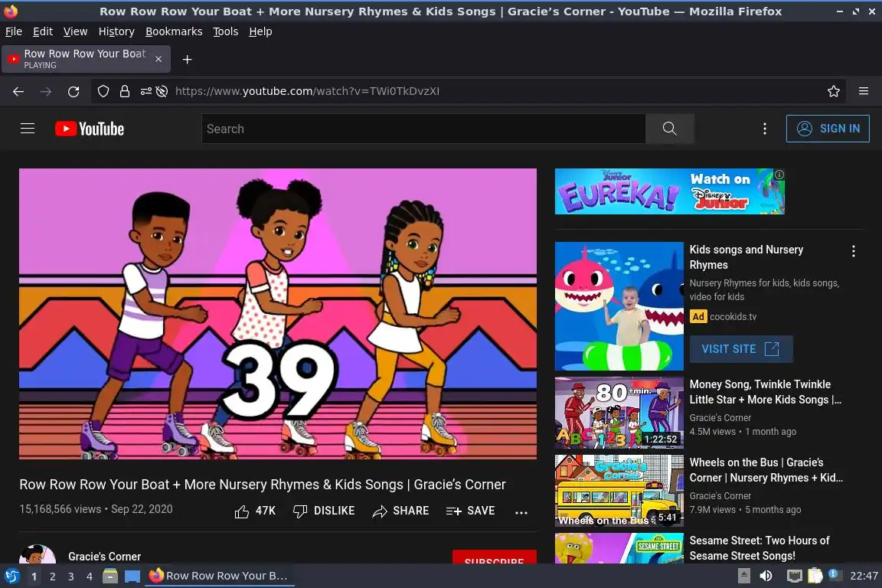Open YouTube settings three-dot menu

tap(764, 129)
